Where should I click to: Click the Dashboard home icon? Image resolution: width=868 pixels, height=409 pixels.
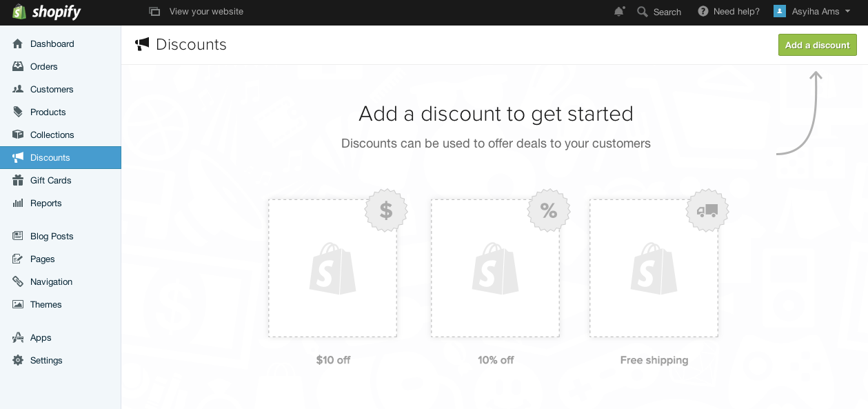point(18,44)
